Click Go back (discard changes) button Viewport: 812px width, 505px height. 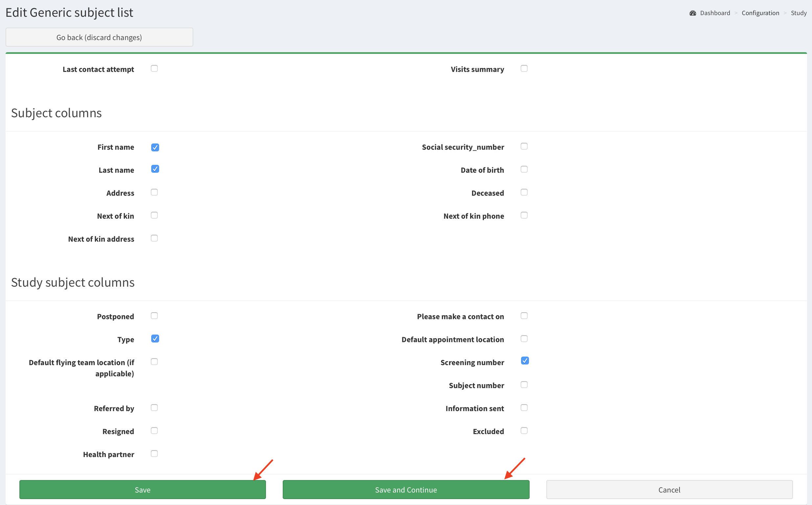[99, 37]
